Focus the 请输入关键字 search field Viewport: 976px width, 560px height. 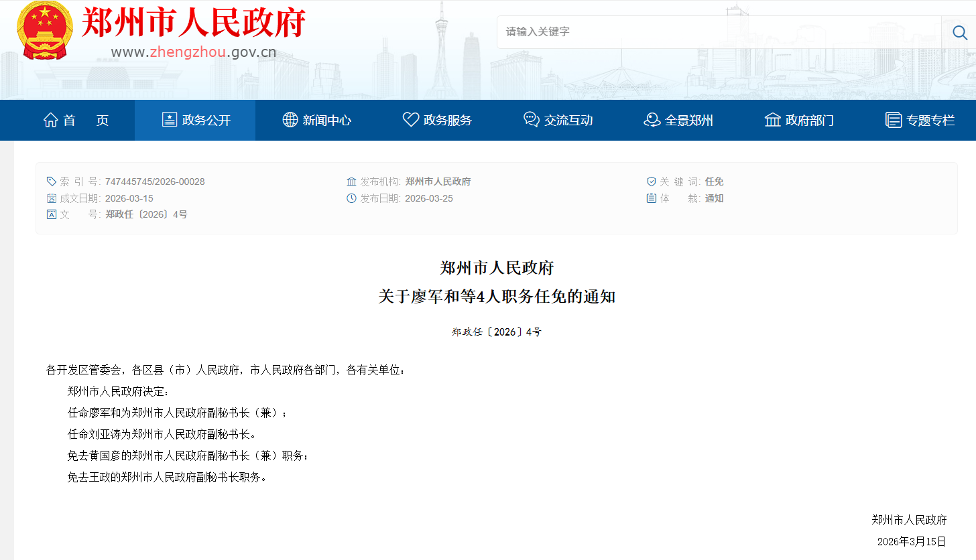coord(717,32)
